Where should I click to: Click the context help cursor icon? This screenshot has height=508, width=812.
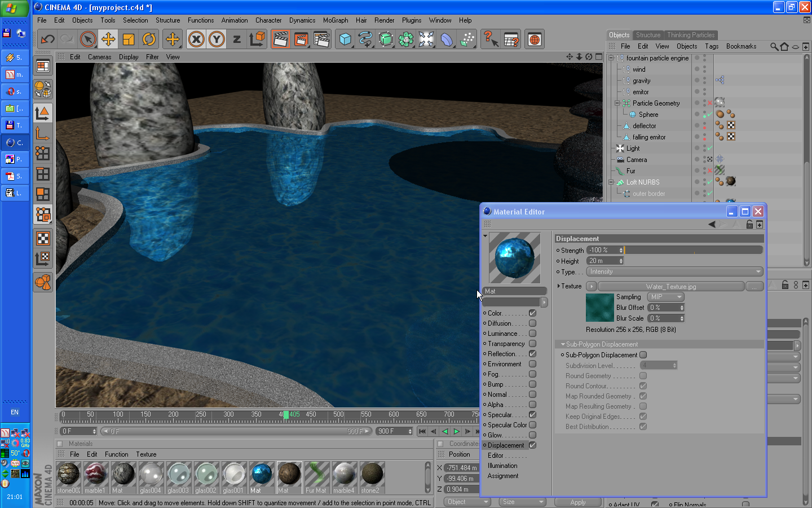(x=491, y=40)
